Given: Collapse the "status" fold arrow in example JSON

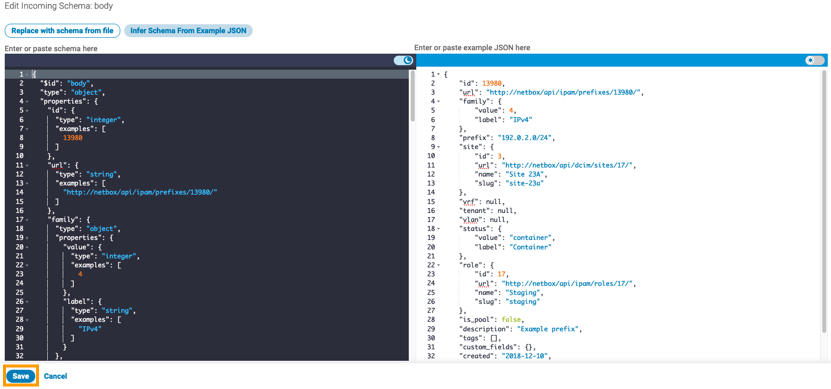Looking at the screenshot, I should (x=439, y=228).
